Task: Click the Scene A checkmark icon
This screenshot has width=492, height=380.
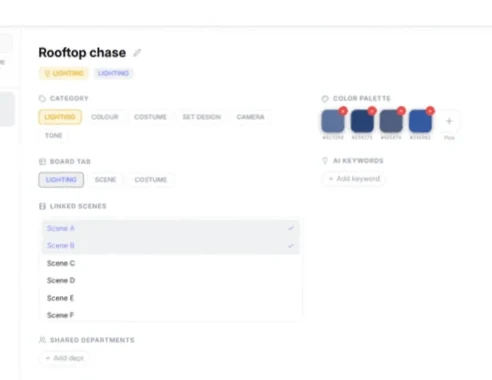Action: click(291, 228)
